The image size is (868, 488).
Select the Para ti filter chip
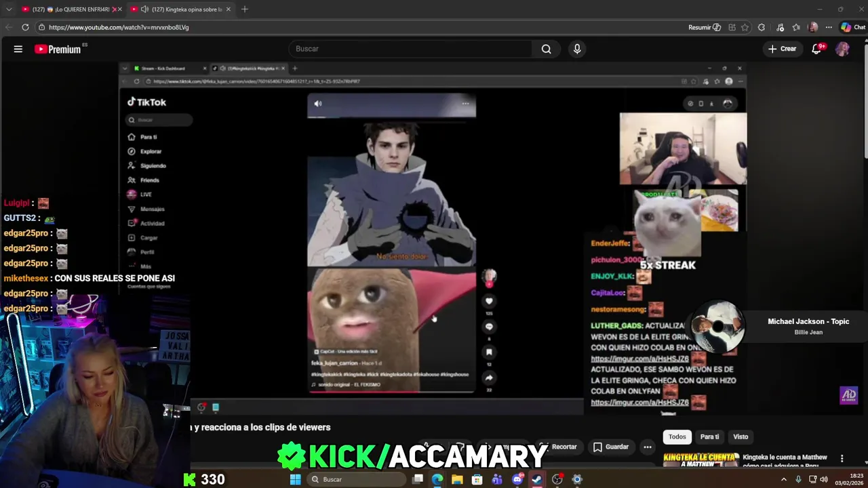click(709, 436)
